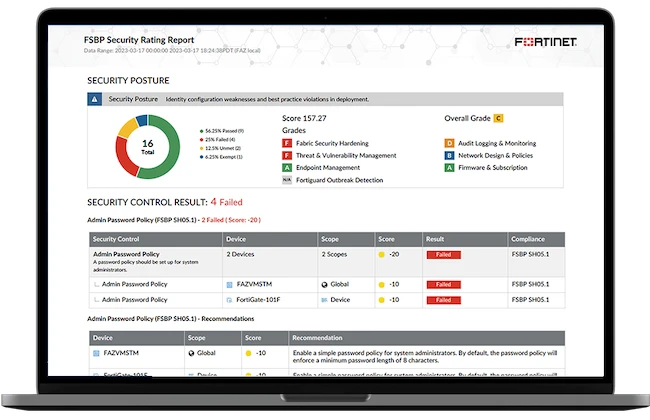The width and height of the screenshot is (650, 420).
Task: Click the Security Posture warning triangle icon
Action: [x=94, y=99]
